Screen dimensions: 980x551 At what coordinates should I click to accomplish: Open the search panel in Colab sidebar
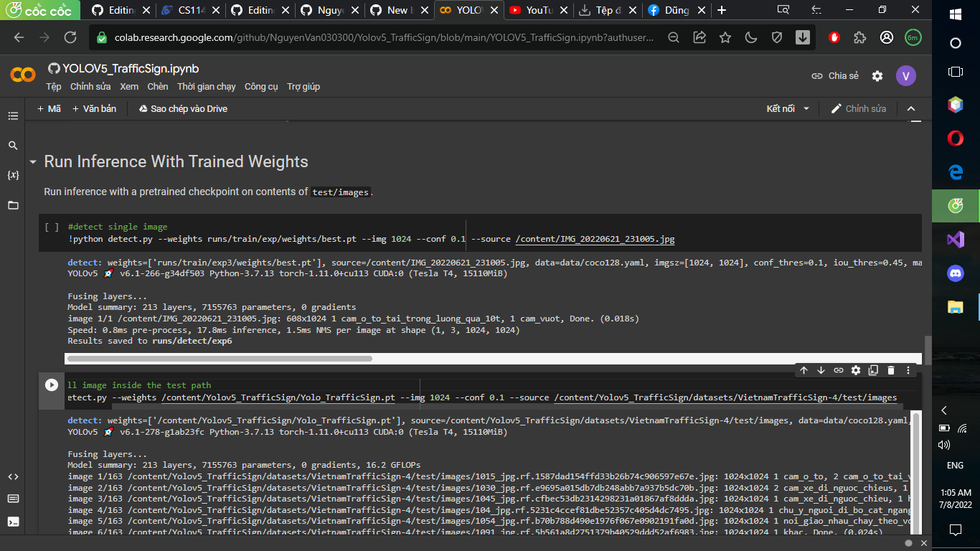[x=13, y=144]
